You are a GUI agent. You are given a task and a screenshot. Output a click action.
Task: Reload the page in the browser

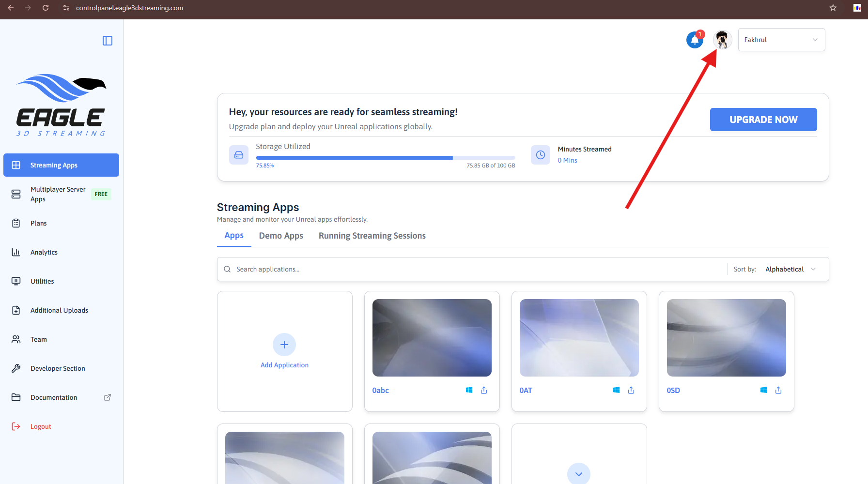click(x=46, y=8)
